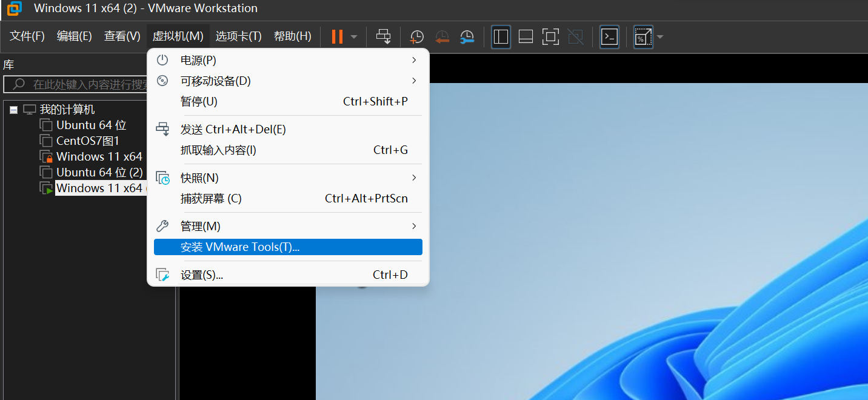Select 我的计算机 in the library tree
The height and width of the screenshot is (400, 868).
(x=67, y=110)
